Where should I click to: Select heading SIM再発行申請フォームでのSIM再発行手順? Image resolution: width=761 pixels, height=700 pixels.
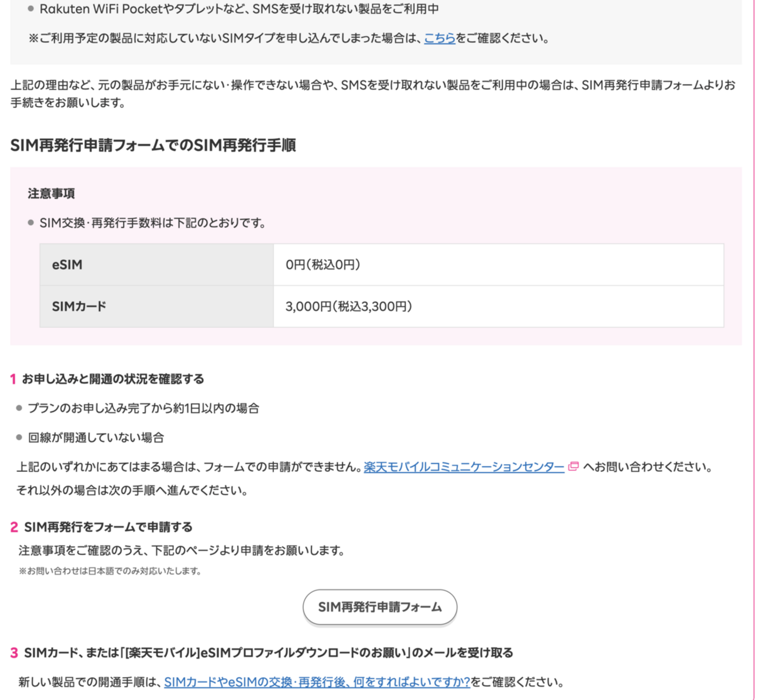pyautogui.click(x=153, y=145)
